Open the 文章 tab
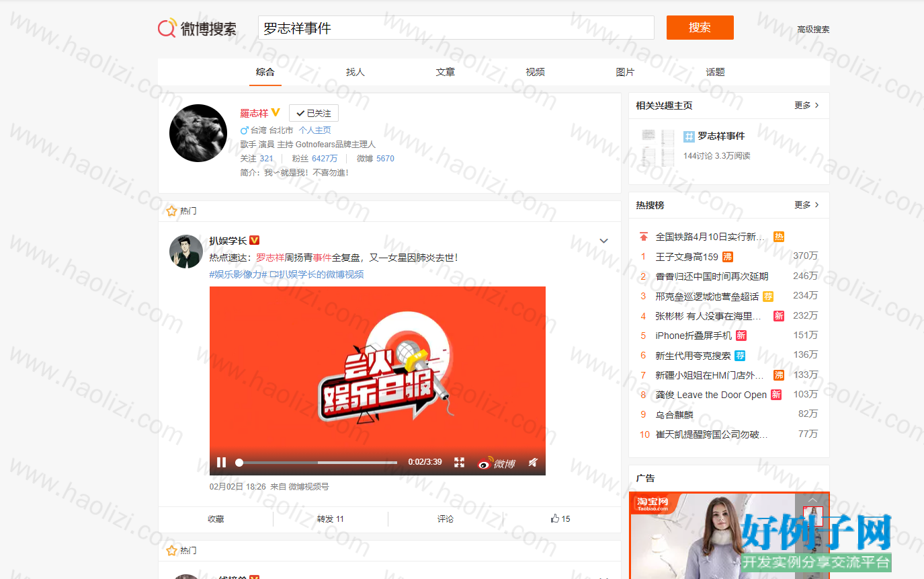The width and height of the screenshot is (924, 579). (x=446, y=72)
